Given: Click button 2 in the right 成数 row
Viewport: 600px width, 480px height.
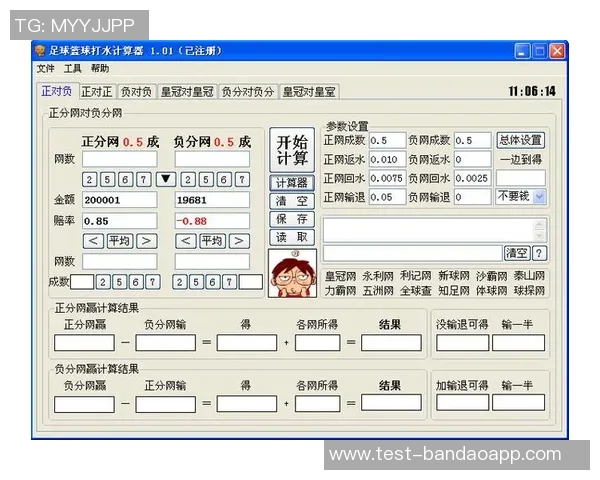Looking at the screenshot, I should (179, 282).
